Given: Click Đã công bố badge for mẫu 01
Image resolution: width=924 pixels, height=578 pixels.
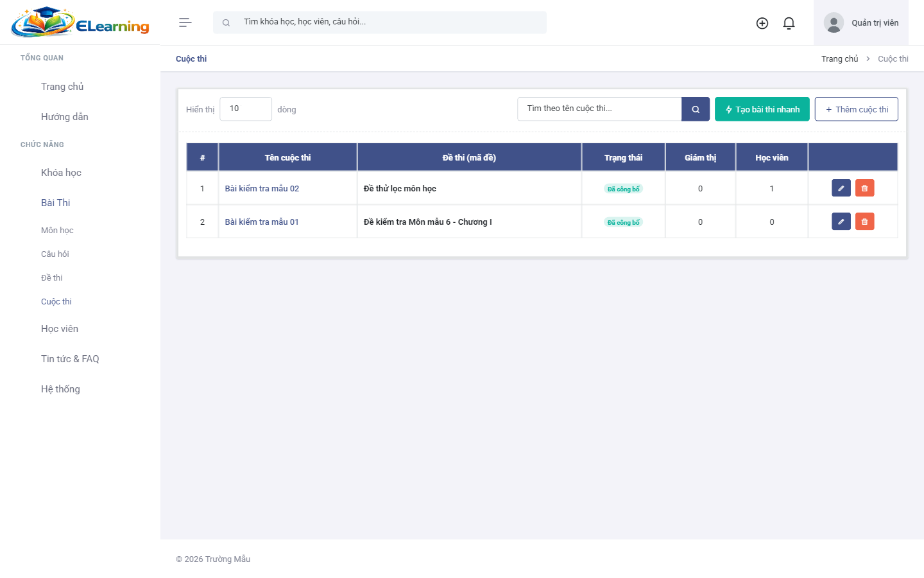Looking at the screenshot, I should (x=623, y=222).
